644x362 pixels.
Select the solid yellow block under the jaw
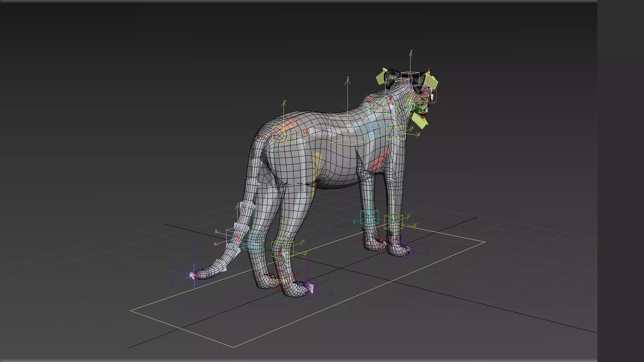(x=419, y=121)
